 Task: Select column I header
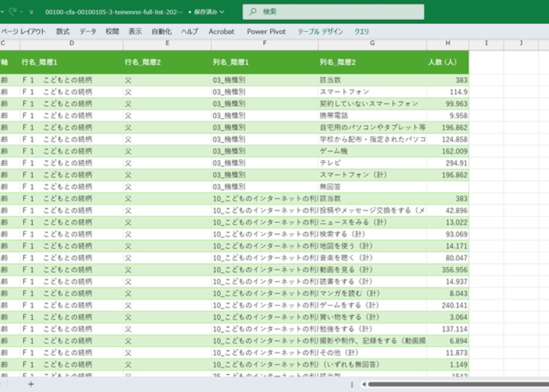[x=486, y=43]
